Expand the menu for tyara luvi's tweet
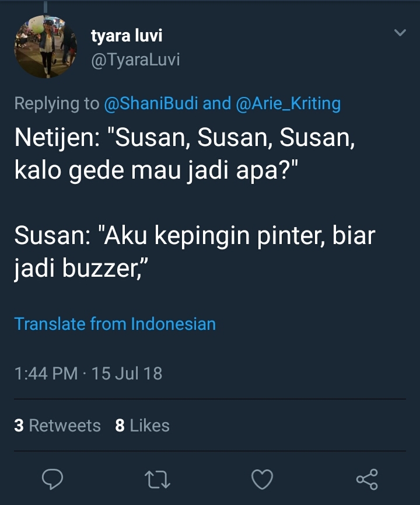This screenshot has width=420, height=505. coord(399,34)
